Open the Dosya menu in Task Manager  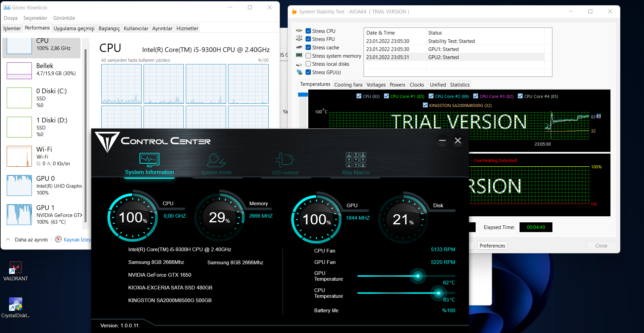point(10,18)
